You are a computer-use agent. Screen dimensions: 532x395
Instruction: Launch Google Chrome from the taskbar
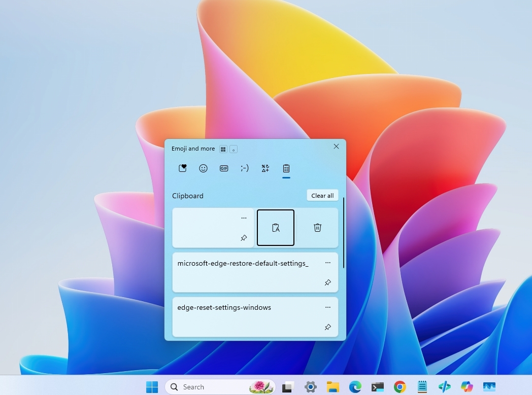(x=400, y=386)
